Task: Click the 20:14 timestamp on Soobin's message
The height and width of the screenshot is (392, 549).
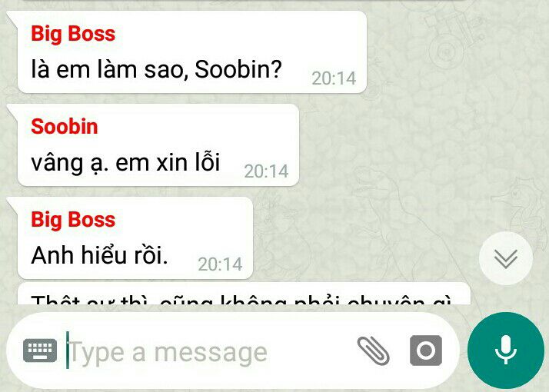Action: [266, 171]
